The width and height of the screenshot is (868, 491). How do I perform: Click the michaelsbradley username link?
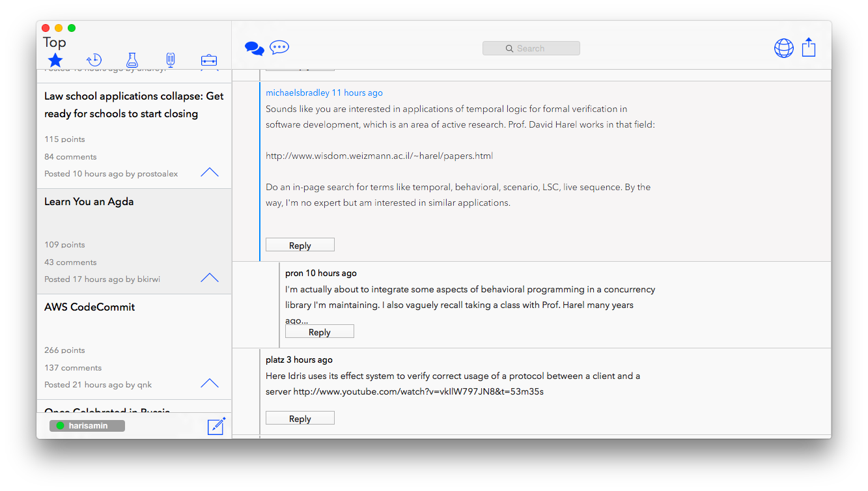coord(300,92)
